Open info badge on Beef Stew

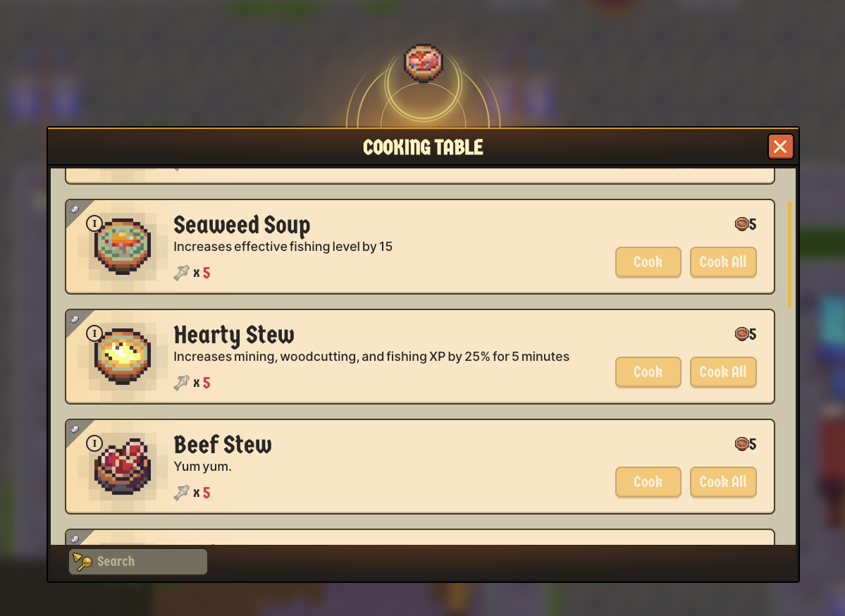(x=94, y=443)
